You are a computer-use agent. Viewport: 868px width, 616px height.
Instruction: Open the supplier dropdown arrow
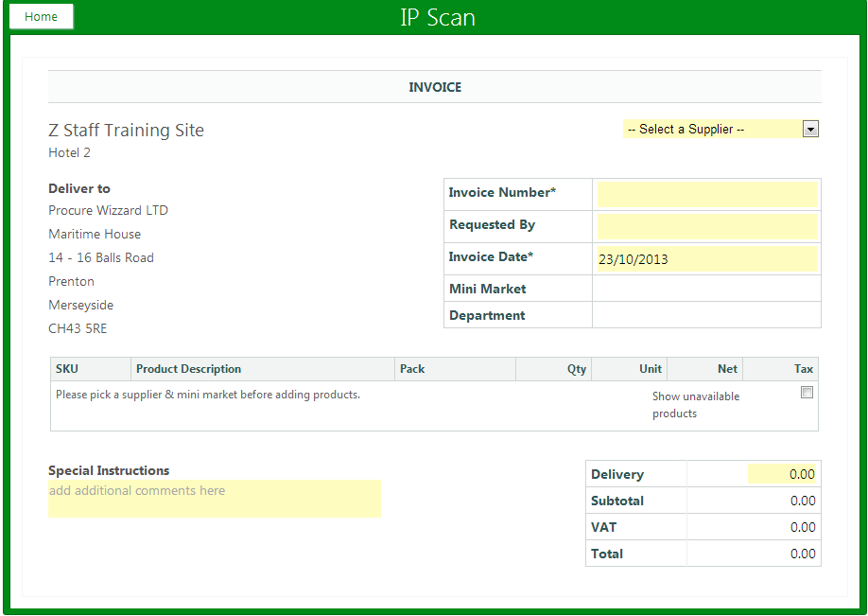[x=810, y=129]
